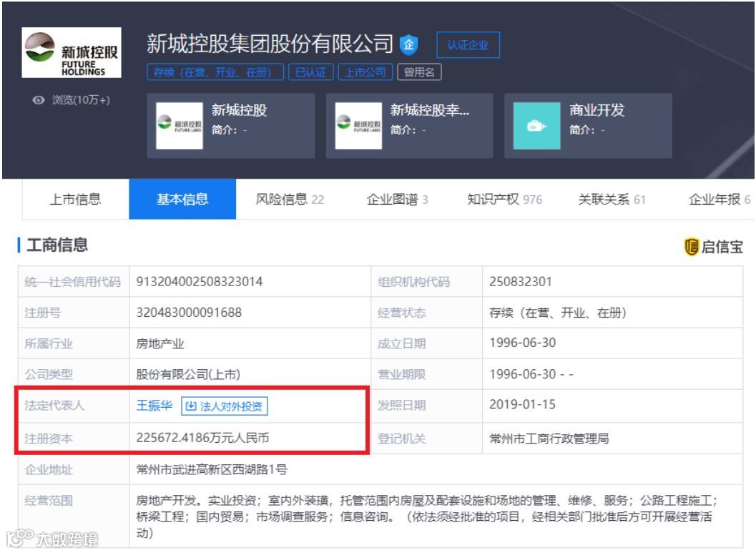Switch to the 知识产权 976 tab
The width and height of the screenshot is (756, 553).
(x=504, y=199)
